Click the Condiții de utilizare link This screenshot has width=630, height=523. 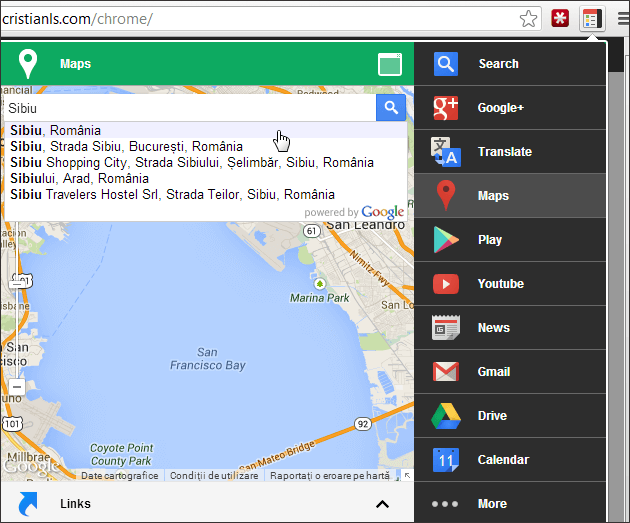click(215, 476)
